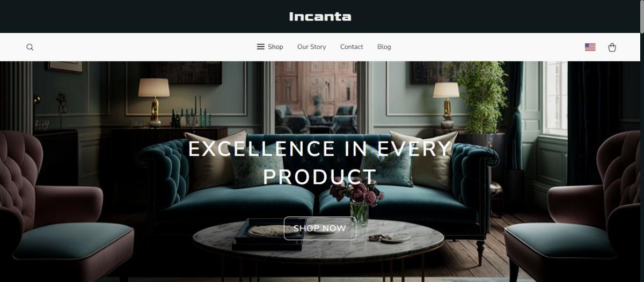This screenshot has width=644, height=282.
Task: Click the vertical scrollbar track below the thumb
Action: point(642,161)
